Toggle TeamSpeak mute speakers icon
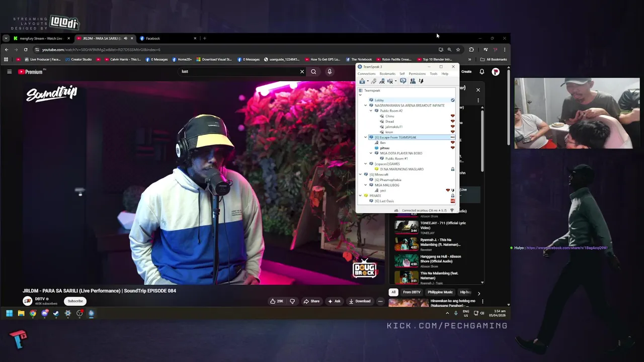 click(x=390, y=81)
